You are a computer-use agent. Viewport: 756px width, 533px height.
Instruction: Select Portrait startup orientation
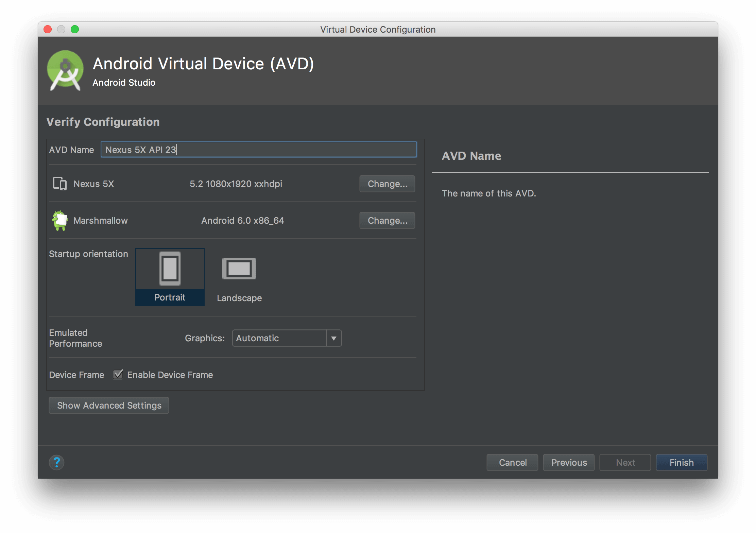coord(170,277)
